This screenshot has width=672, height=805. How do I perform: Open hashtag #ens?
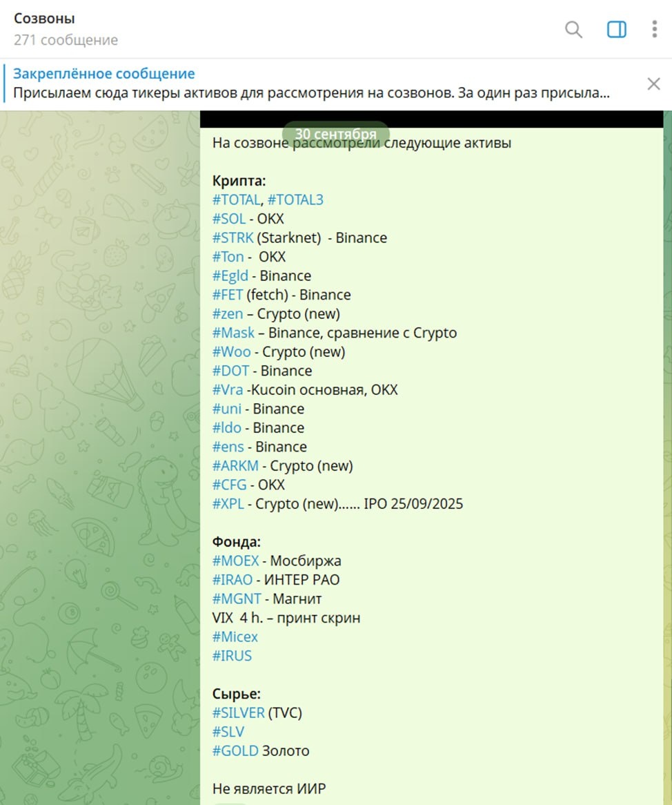click(x=228, y=447)
